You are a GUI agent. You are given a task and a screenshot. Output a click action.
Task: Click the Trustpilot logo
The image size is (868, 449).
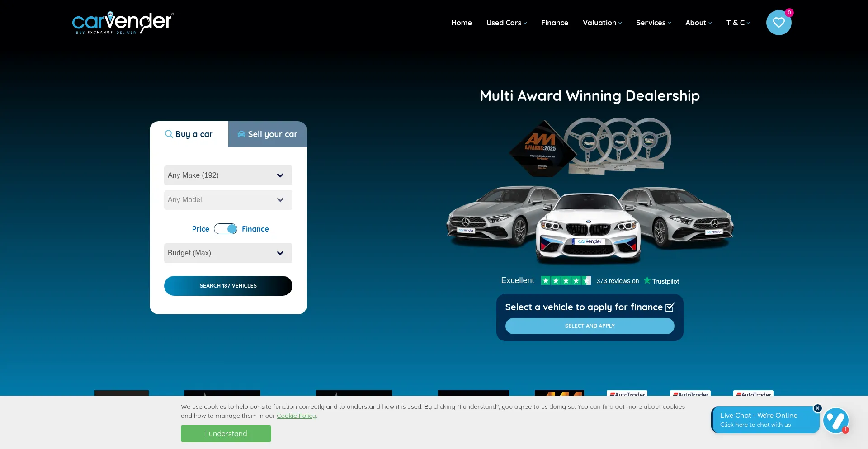click(x=661, y=281)
